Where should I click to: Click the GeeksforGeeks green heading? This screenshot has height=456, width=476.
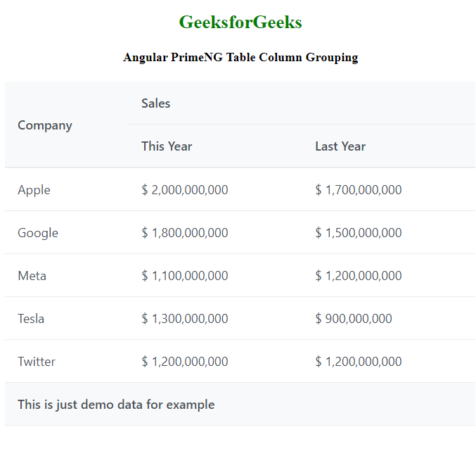pos(240,23)
